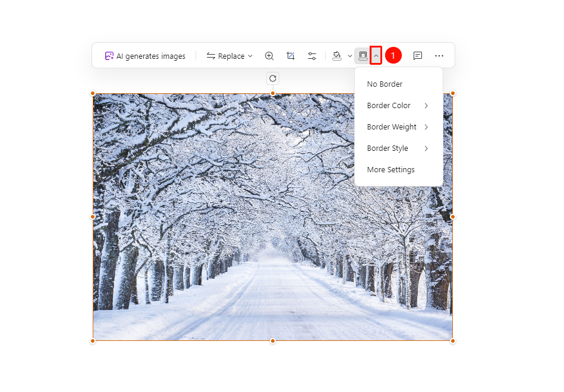
Task: Click the rotate handle above image
Action: [273, 78]
